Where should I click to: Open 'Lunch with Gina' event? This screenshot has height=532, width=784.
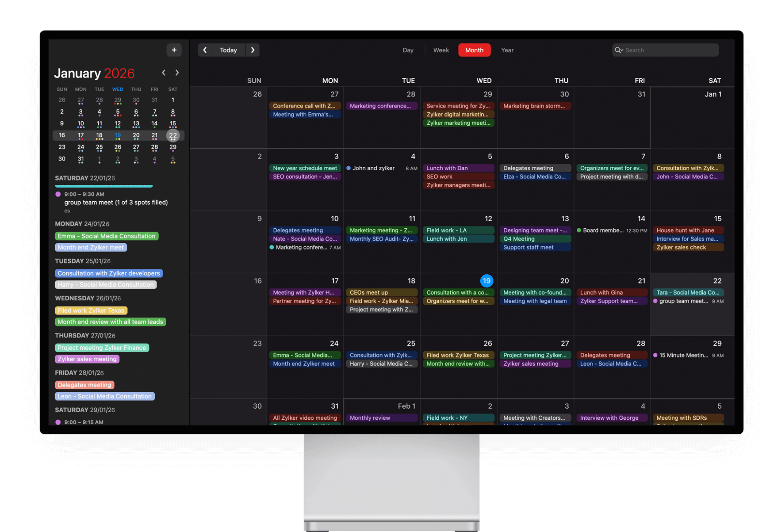pyautogui.click(x=612, y=293)
